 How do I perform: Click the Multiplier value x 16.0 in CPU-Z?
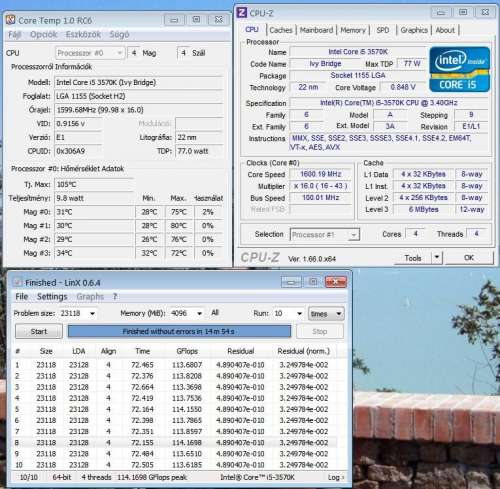tap(321, 186)
